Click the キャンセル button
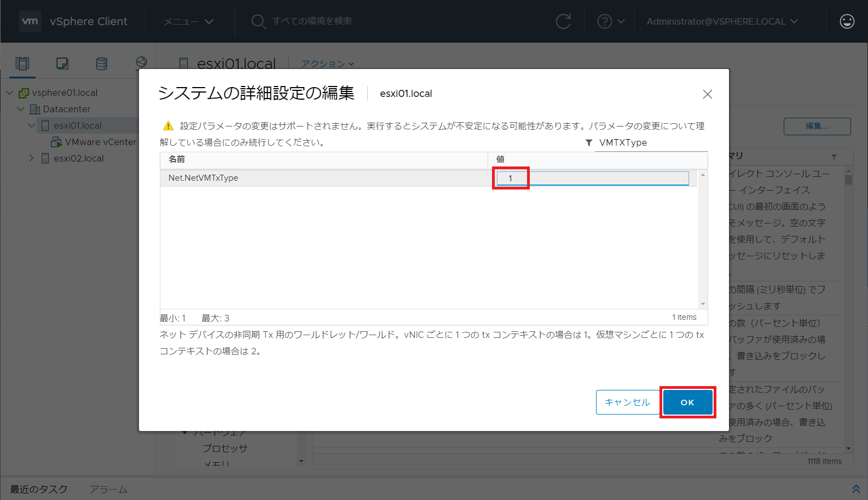Image resolution: width=868 pixels, height=500 pixels. coord(627,402)
